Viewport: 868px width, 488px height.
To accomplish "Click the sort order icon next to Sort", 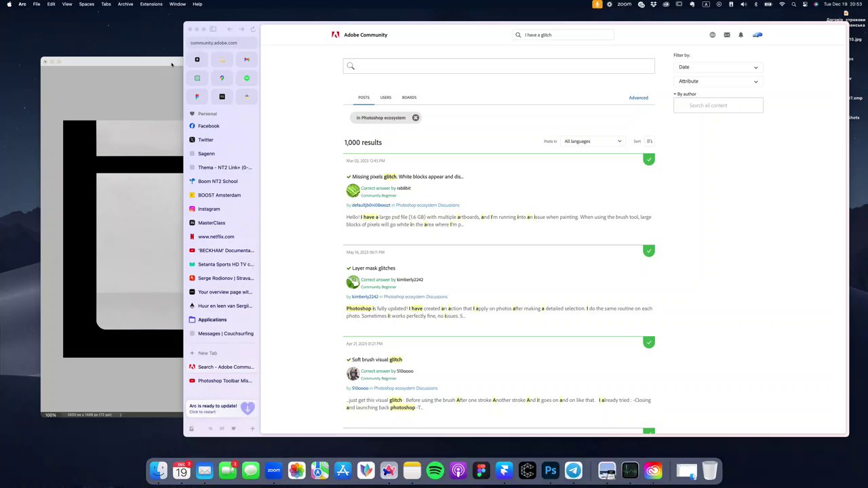I will 649,141.
